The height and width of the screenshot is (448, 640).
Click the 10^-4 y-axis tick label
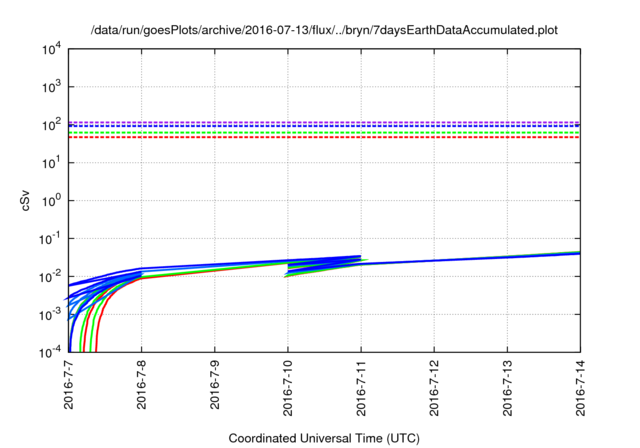50,353
